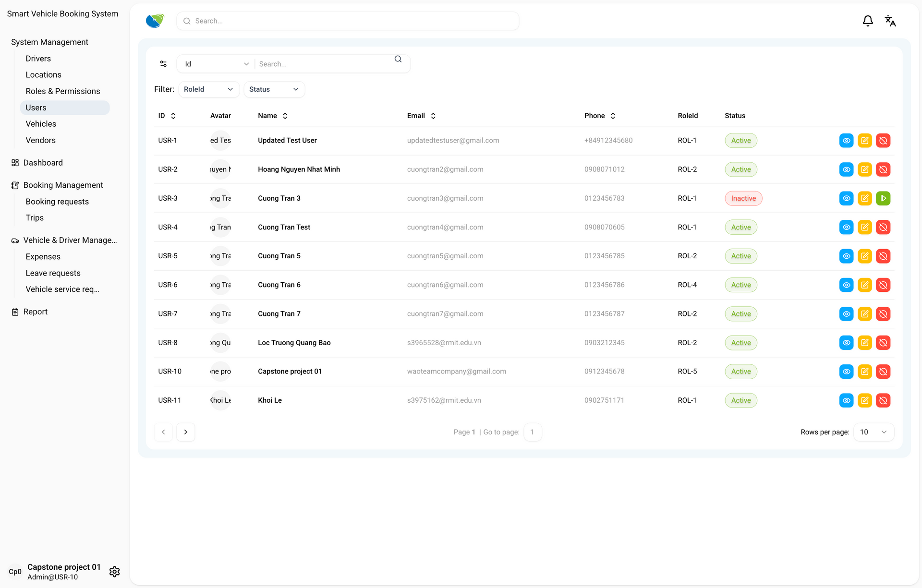Click the search magnifier in the table filter
This screenshot has height=588, width=922.
tap(398, 59)
